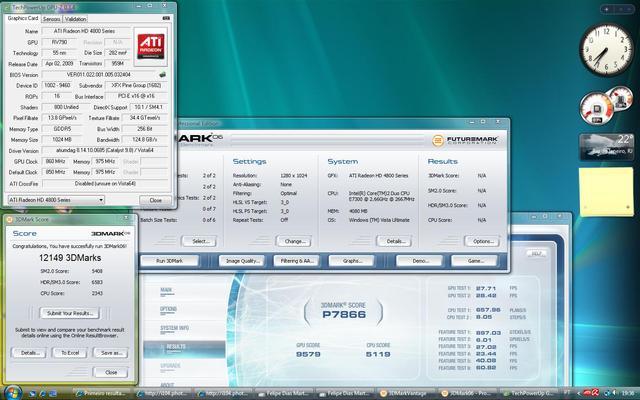This screenshot has width=640, height=400.
Task: Click Details in the 3DMark Score dialog
Action: point(29,353)
